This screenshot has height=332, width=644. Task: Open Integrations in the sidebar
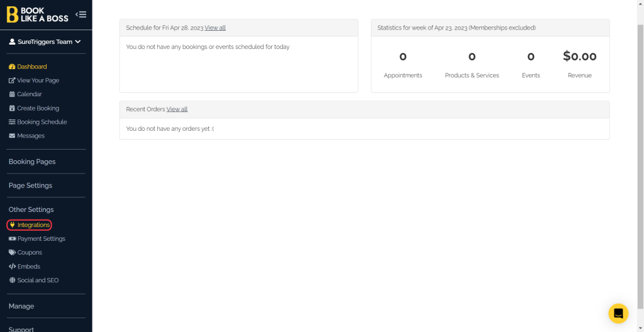[x=33, y=225]
